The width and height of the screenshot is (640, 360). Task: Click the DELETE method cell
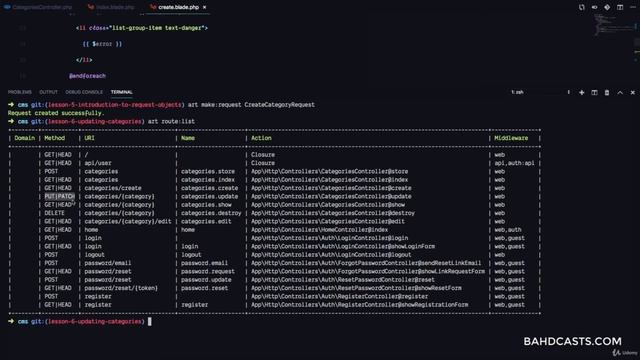(54, 213)
